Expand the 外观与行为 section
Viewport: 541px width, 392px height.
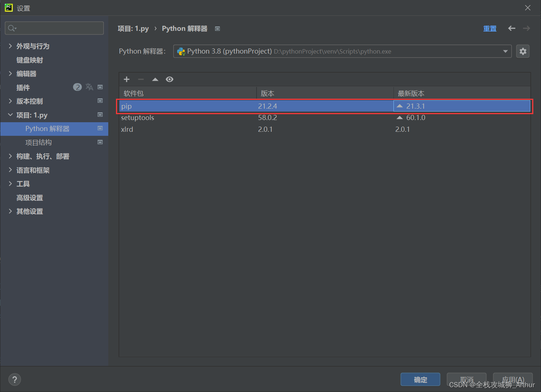10,46
